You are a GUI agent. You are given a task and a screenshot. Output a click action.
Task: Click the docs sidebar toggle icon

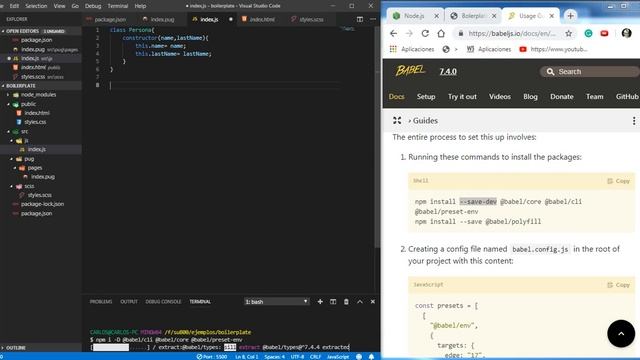(397, 120)
